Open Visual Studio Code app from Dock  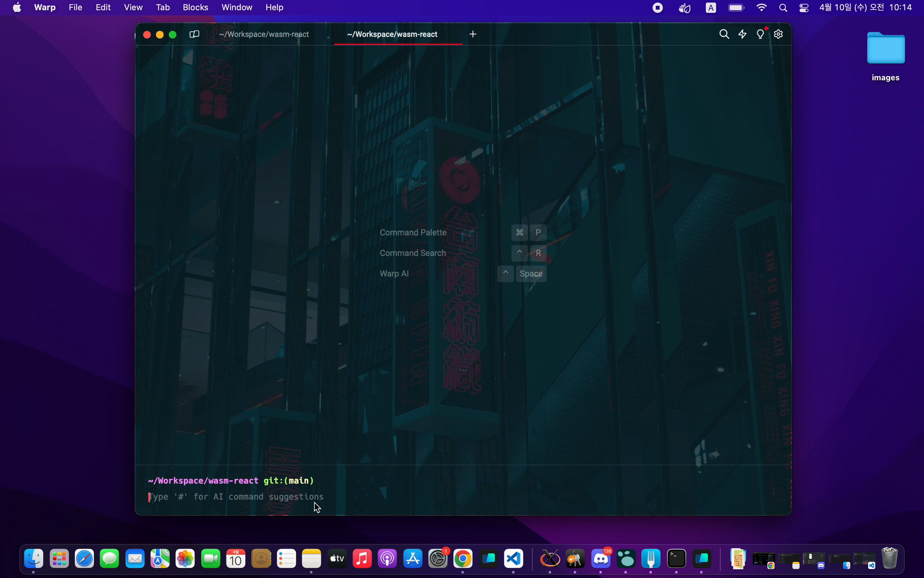[514, 559]
